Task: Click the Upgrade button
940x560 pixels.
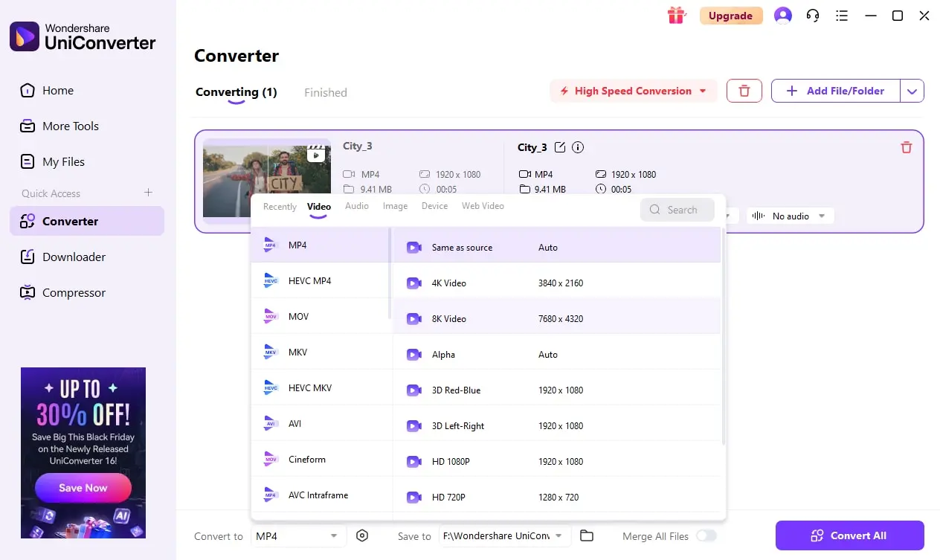Action: click(731, 16)
